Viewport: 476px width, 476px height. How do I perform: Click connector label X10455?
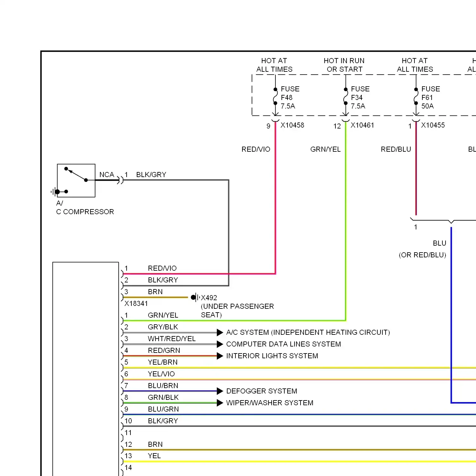[433, 125]
